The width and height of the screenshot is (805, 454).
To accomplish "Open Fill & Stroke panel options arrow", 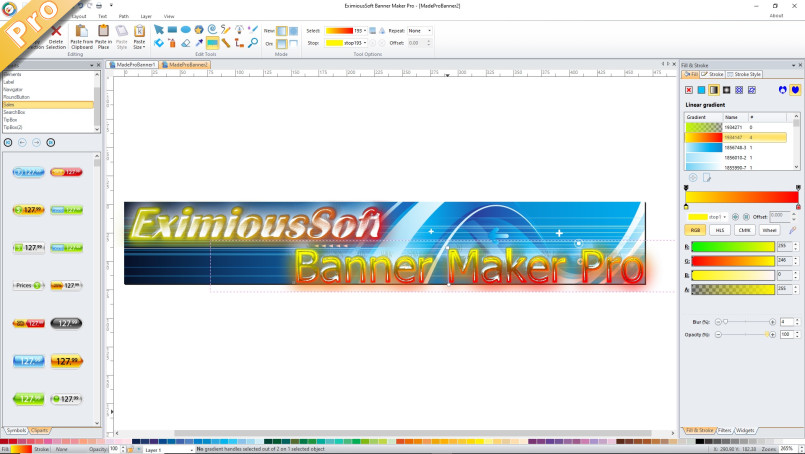I will [x=793, y=65].
